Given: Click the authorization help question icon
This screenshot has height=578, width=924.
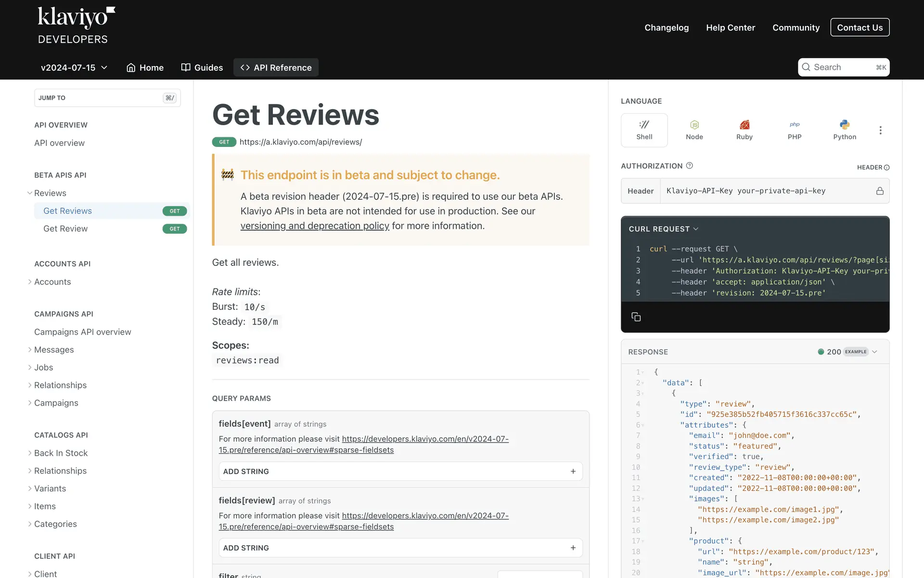Looking at the screenshot, I should pos(689,166).
